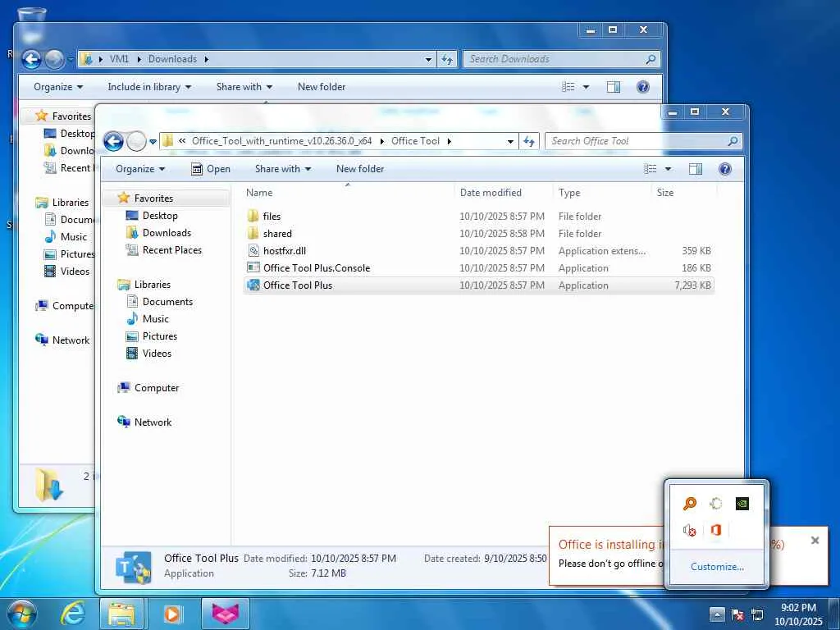Expand view options dropdown in Office Tool window
This screenshot has width=840, height=630.
point(668,169)
